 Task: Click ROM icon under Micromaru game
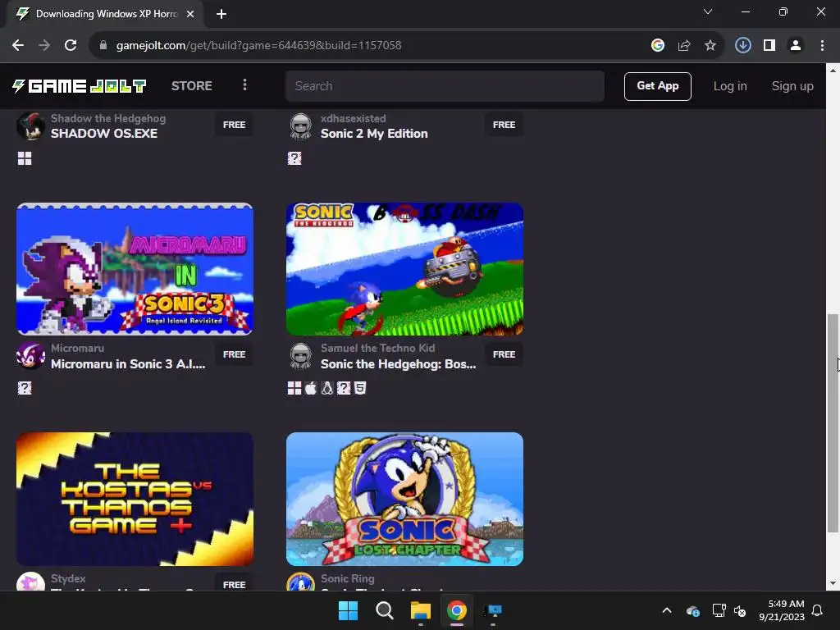click(25, 388)
